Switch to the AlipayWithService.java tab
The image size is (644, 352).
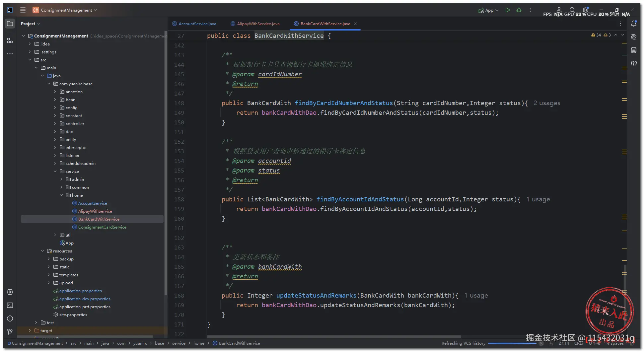point(258,24)
